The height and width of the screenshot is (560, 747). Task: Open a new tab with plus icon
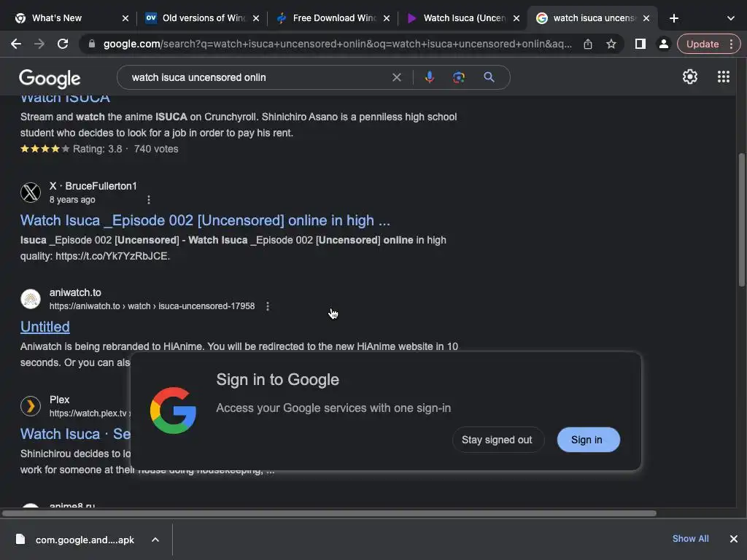(x=673, y=18)
